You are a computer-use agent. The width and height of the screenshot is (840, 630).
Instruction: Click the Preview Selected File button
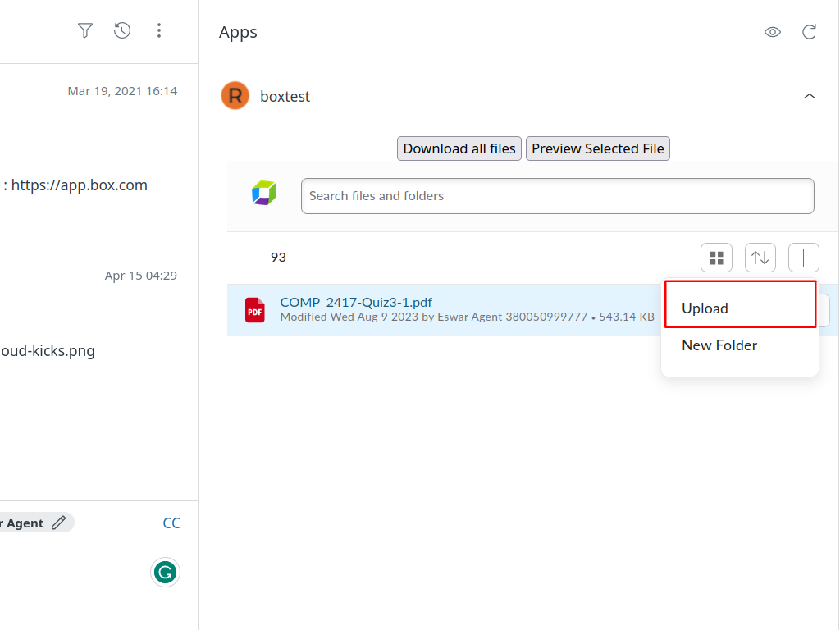point(598,148)
